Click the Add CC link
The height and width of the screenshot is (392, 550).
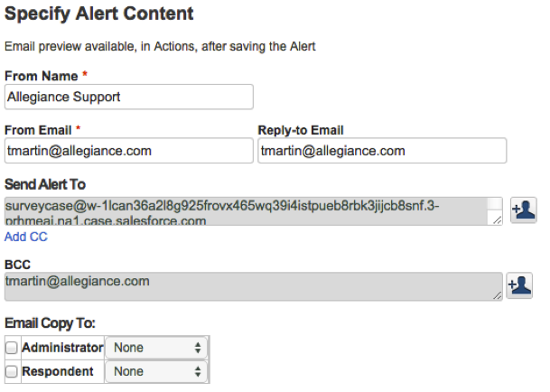(26, 237)
